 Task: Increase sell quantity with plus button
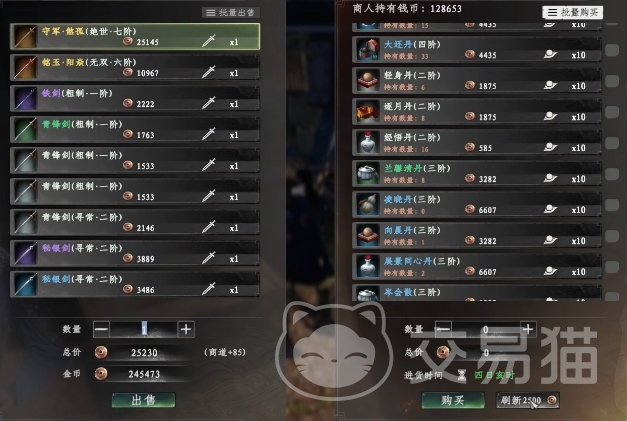tap(186, 329)
